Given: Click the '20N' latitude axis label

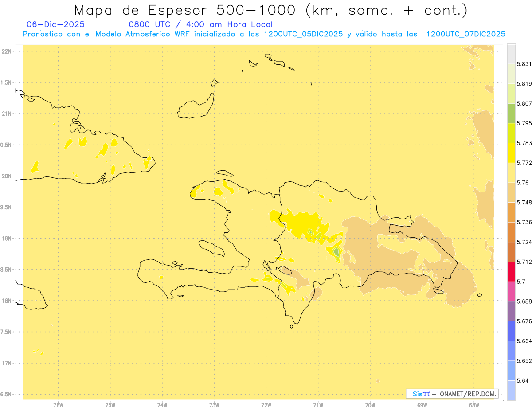Looking at the screenshot, I should click(7, 176).
